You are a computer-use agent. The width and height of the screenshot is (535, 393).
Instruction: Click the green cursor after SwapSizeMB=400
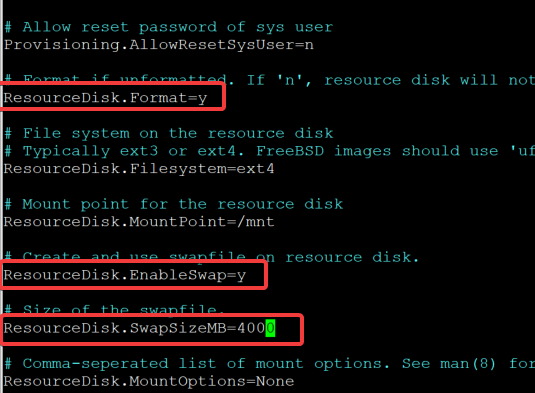[270, 328]
